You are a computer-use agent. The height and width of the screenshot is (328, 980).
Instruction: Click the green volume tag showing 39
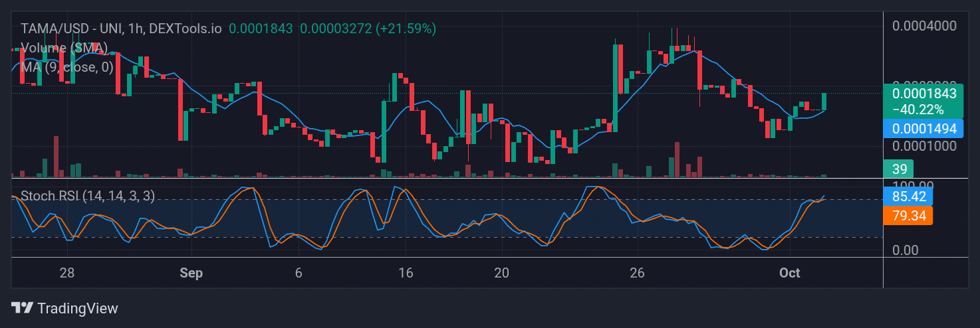click(x=898, y=169)
